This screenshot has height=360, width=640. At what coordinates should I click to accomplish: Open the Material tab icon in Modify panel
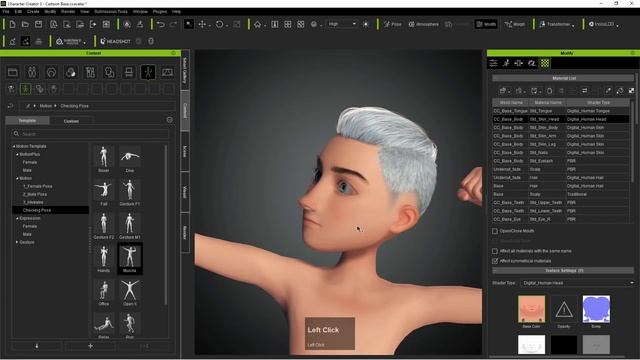(545, 63)
